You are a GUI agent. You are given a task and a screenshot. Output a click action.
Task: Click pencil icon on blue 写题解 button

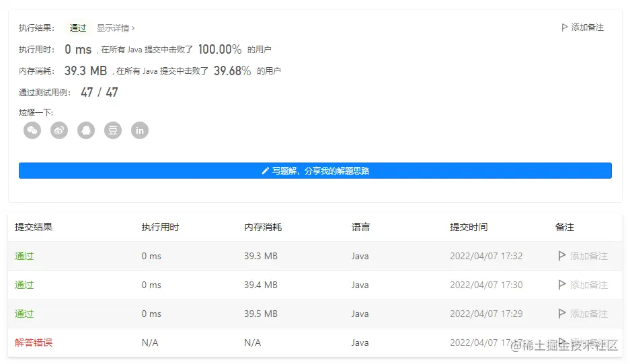click(x=265, y=171)
